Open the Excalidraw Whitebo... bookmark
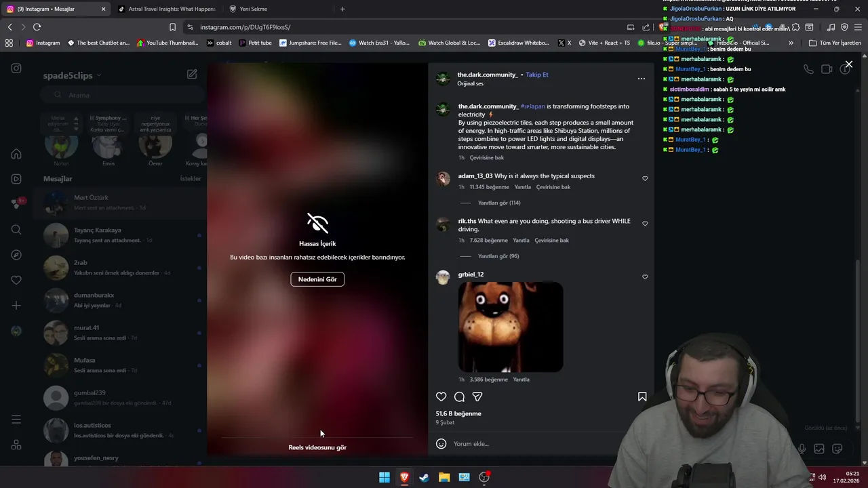868x488 pixels. pos(518,43)
